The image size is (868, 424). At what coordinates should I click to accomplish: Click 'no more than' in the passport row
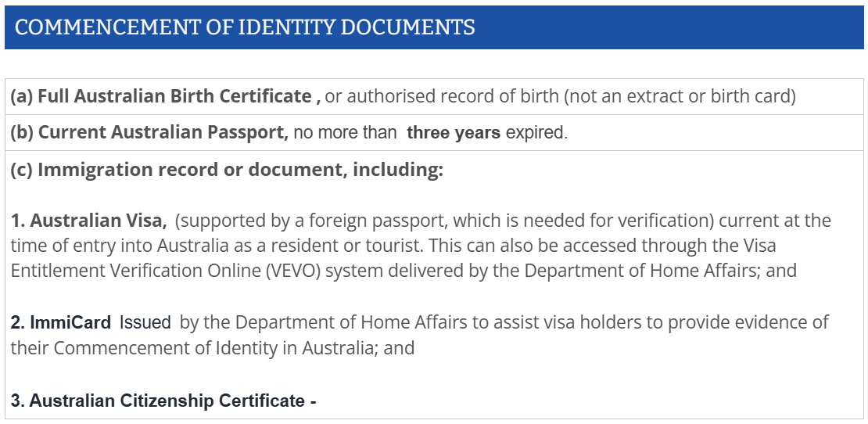point(345,134)
